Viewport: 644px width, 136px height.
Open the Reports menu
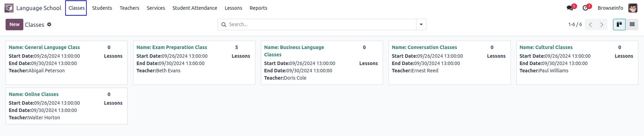click(x=258, y=8)
